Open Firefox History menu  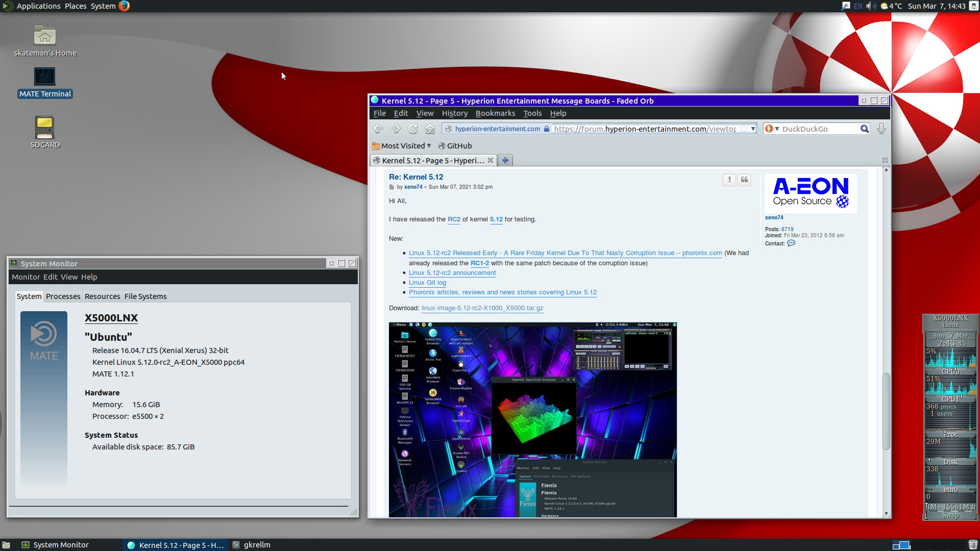454,113
